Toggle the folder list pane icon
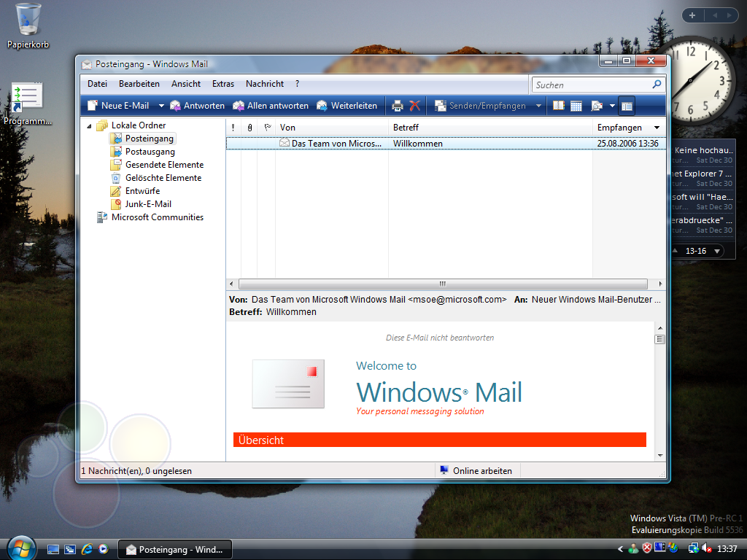The height and width of the screenshot is (560, 747). pyautogui.click(x=627, y=106)
